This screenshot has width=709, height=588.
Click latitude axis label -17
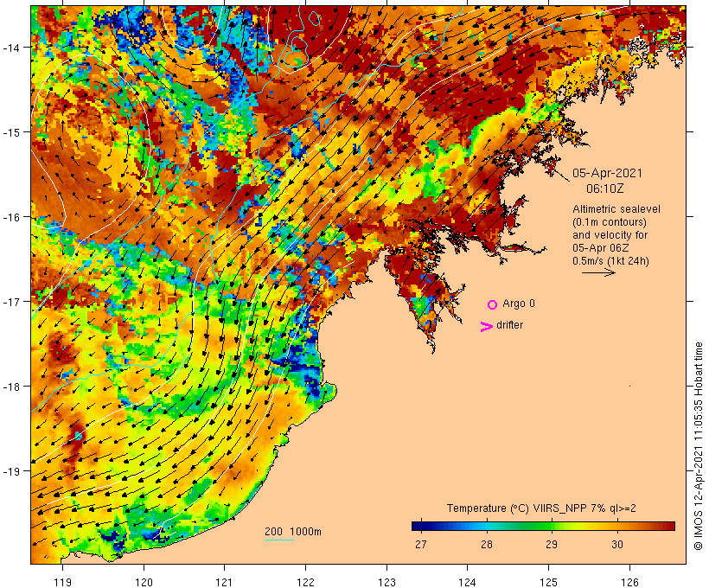[x=11, y=301]
